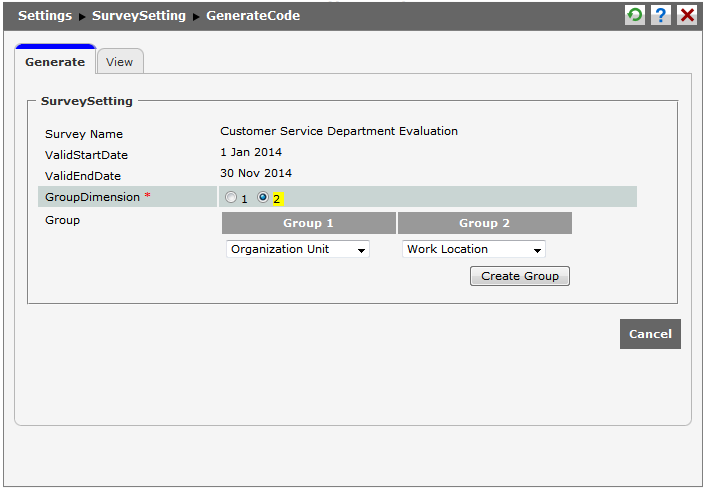Click the 1 Jan 2014 start date
This screenshot has width=706, height=489.
point(251,153)
